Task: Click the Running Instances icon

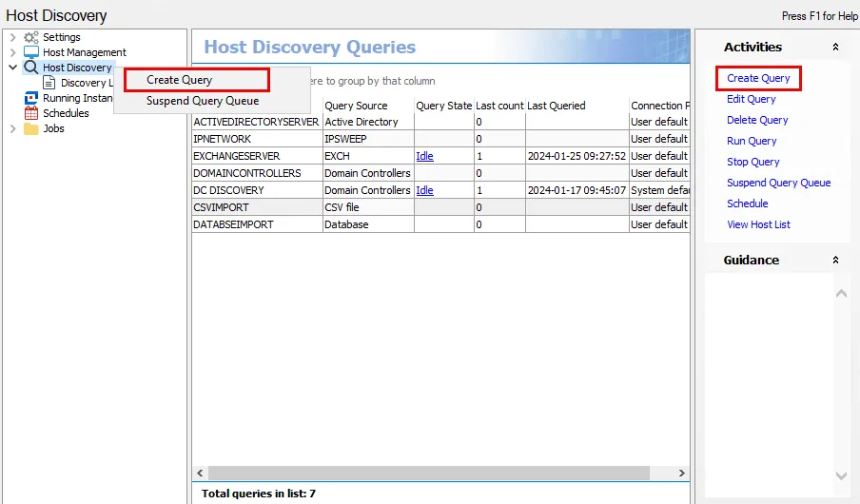Action: point(31,98)
